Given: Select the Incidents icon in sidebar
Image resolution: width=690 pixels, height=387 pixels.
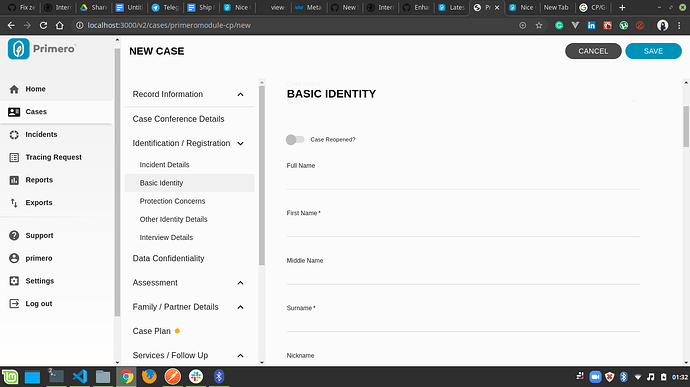Looking at the screenshot, I should [x=14, y=135].
